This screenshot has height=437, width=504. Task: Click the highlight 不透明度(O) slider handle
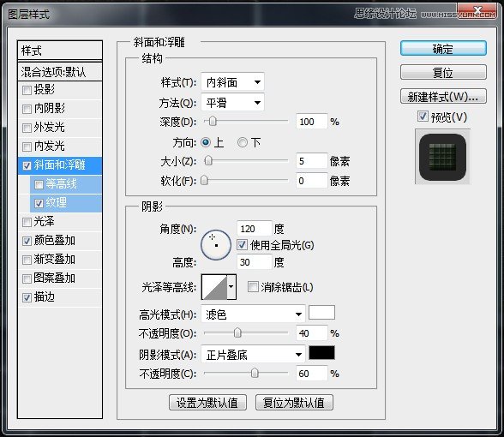pyautogui.click(x=237, y=332)
